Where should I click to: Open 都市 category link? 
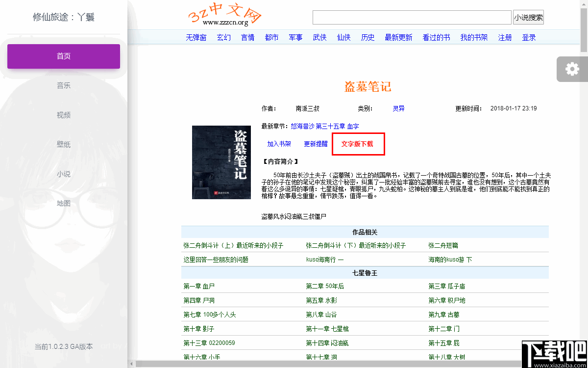coord(272,37)
